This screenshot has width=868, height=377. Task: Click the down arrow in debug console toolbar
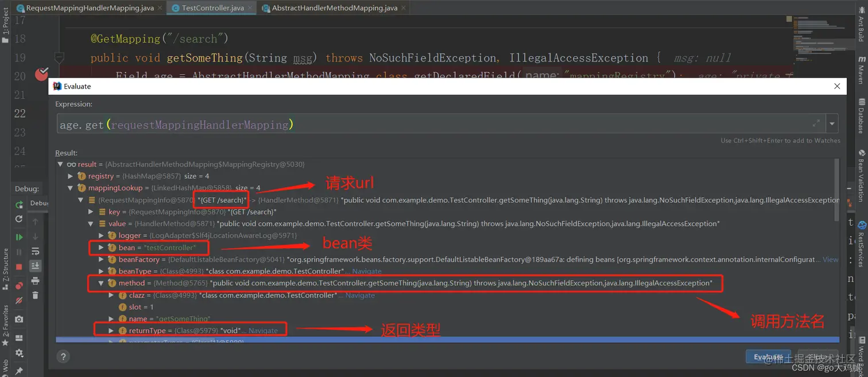click(x=35, y=236)
